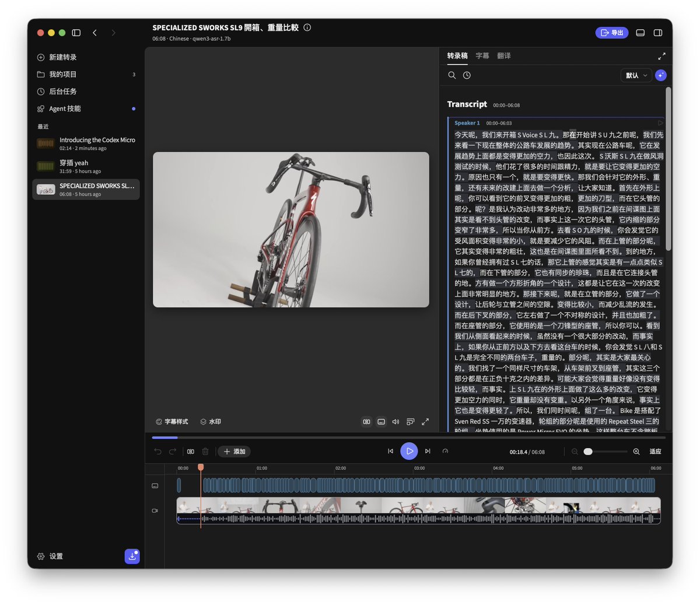
Task: Zoom in the timeline with plus magnifier
Action: (636, 452)
